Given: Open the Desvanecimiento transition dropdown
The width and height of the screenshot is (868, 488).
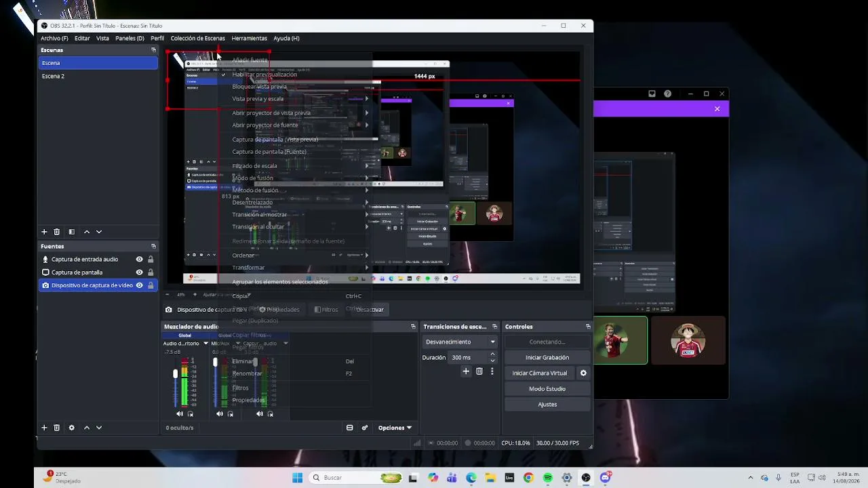Looking at the screenshot, I should coord(460,342).
